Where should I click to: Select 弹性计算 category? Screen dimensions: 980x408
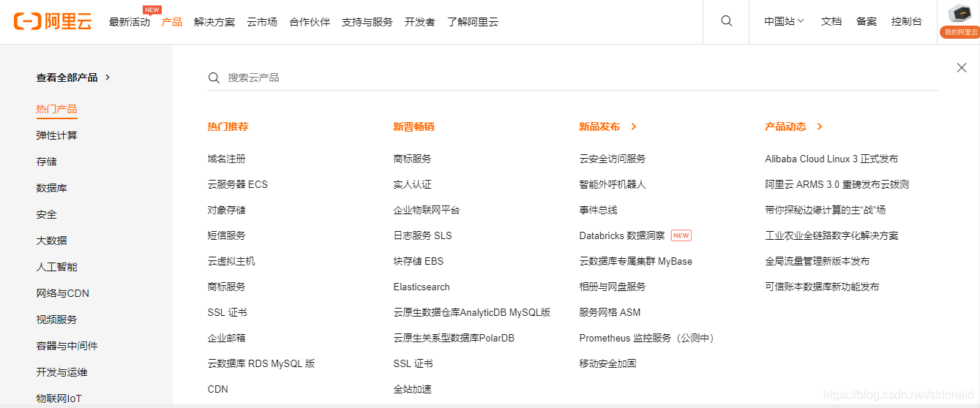pyautogui.click(x=57, y=135)
